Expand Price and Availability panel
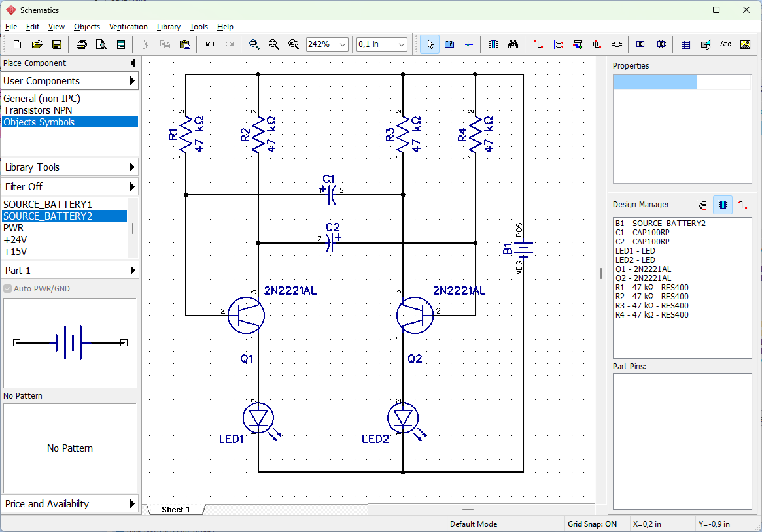This screenshot has height=532, width=762. coord(70,504)
